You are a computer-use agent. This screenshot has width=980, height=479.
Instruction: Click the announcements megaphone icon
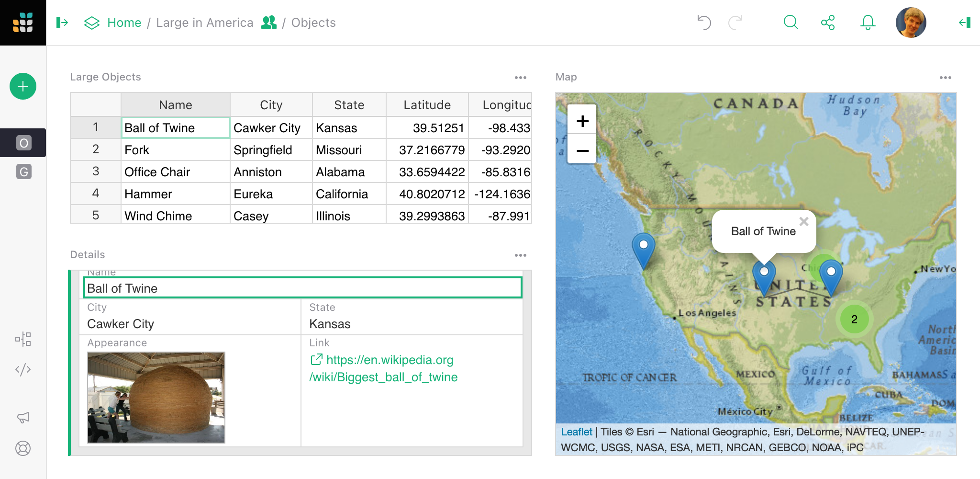23,418
